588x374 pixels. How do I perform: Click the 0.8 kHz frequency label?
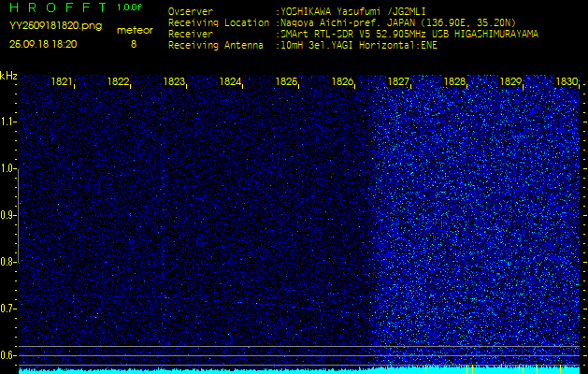(x=8, y=262)
